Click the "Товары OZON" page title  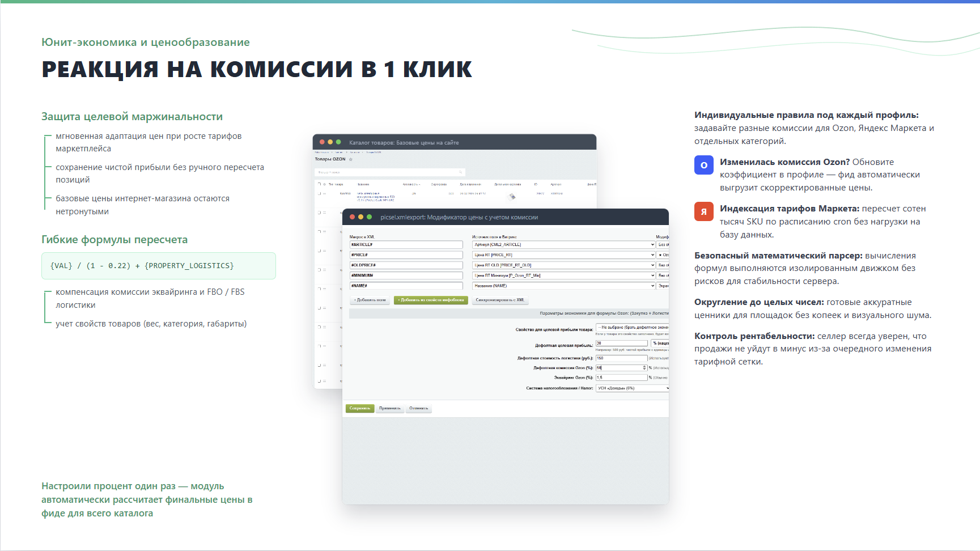pyautogui.click(x=330, y=159)
